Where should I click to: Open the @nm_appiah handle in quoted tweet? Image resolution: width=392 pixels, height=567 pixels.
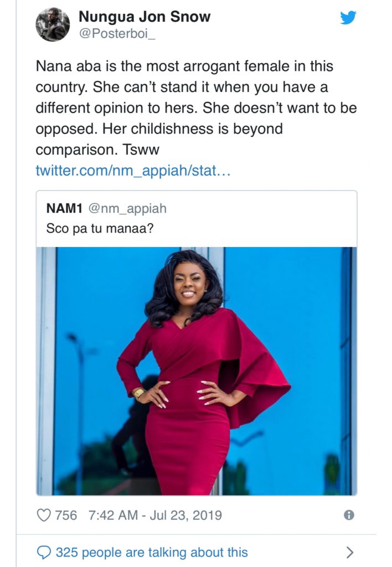point(127,208)
